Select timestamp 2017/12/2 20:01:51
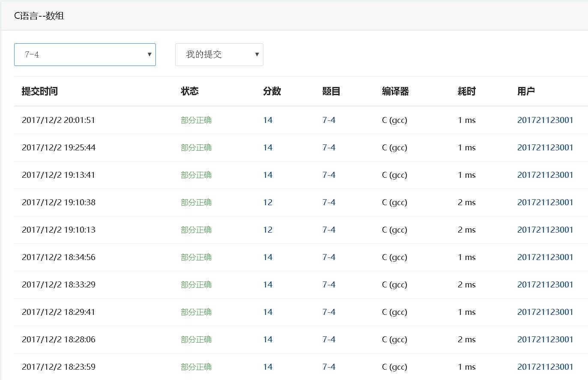This screenshot has height=380, width=588. (x=59, y=120)
